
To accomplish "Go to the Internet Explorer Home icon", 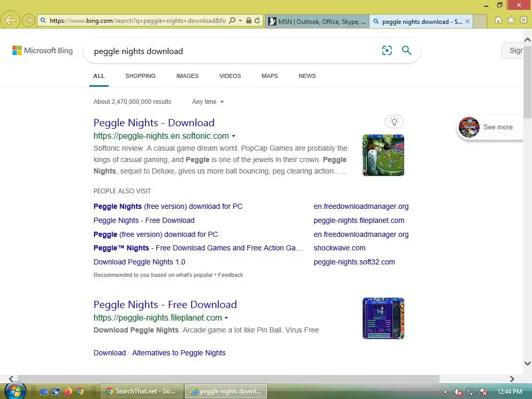I will tap(498, 20).
